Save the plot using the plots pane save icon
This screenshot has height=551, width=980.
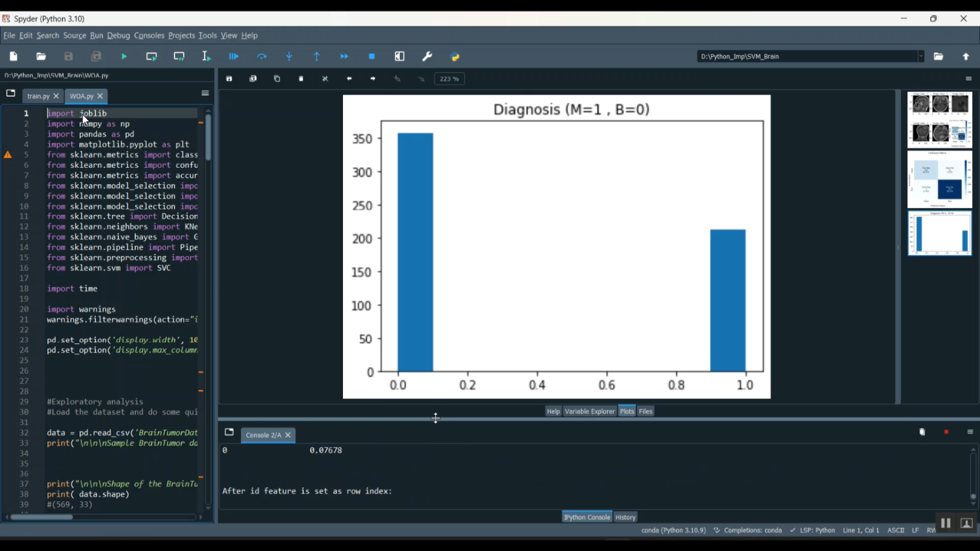point(229,79)
